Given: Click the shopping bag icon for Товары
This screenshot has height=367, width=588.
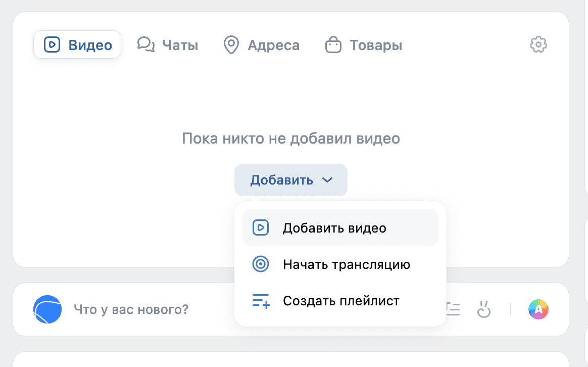Looking at the screenshot, I should 333,44.
